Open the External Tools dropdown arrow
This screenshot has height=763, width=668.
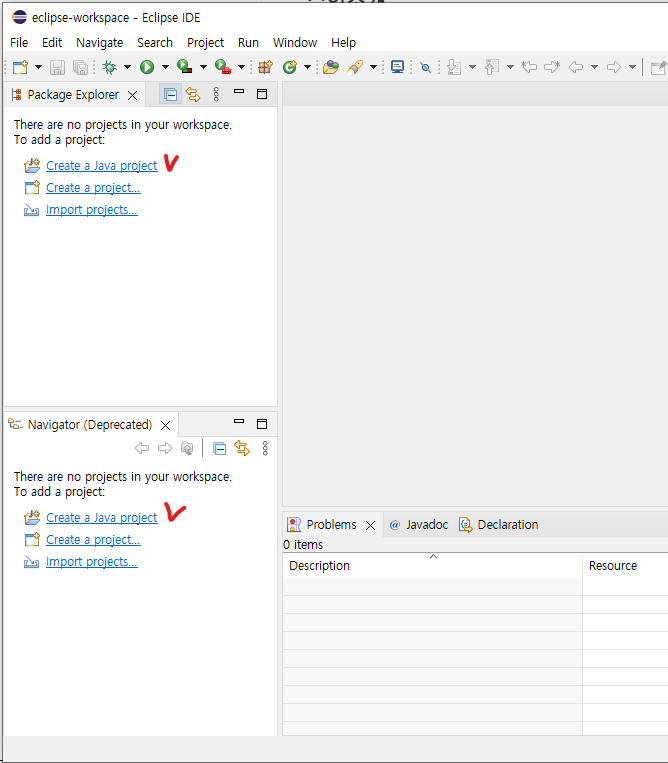241,67
